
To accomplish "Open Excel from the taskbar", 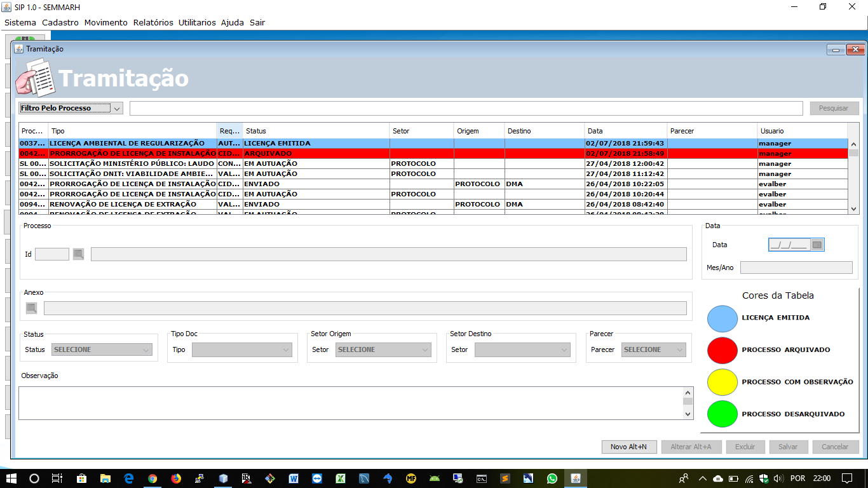I will pos(341,478).
